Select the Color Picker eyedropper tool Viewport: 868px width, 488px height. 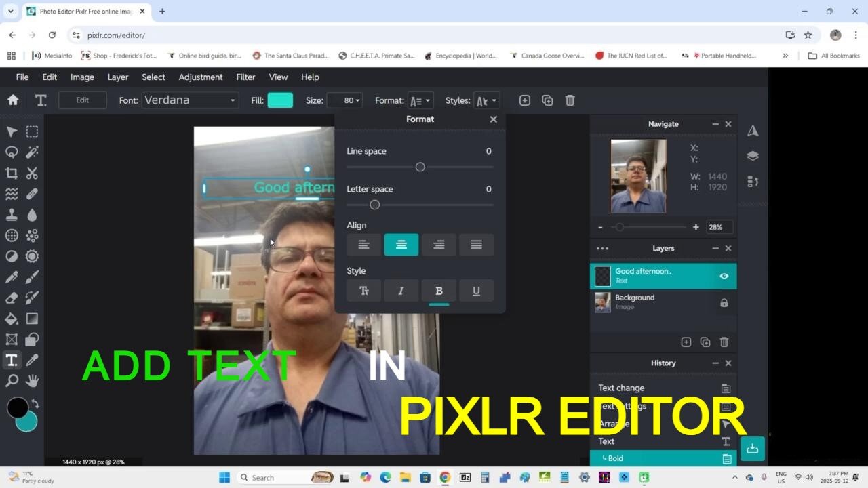32,360
